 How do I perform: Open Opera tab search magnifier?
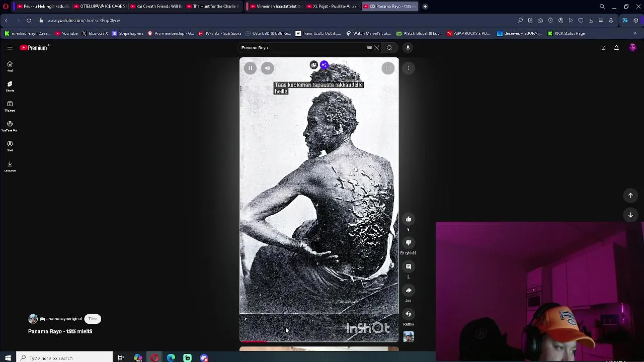point(602,7)
